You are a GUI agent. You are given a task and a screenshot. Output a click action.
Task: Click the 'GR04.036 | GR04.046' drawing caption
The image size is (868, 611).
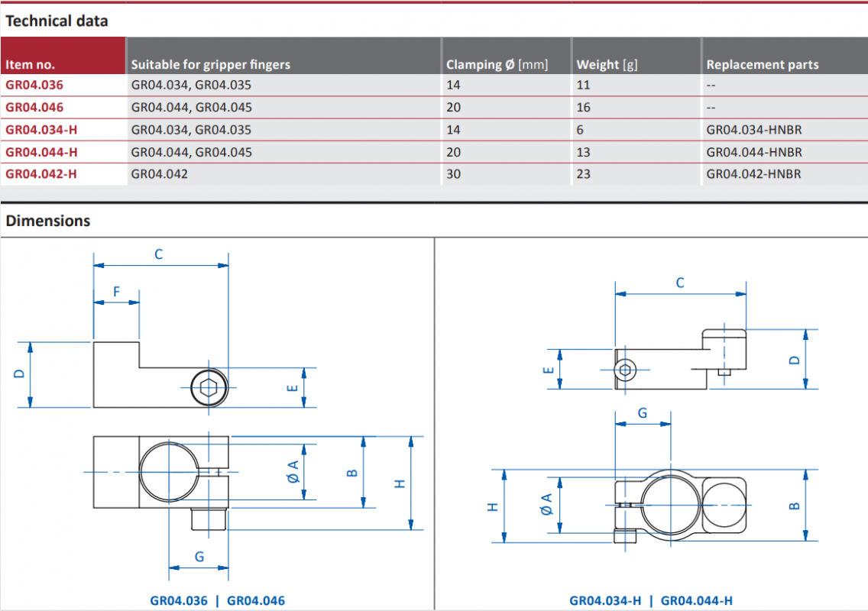[x=218, y=600]
